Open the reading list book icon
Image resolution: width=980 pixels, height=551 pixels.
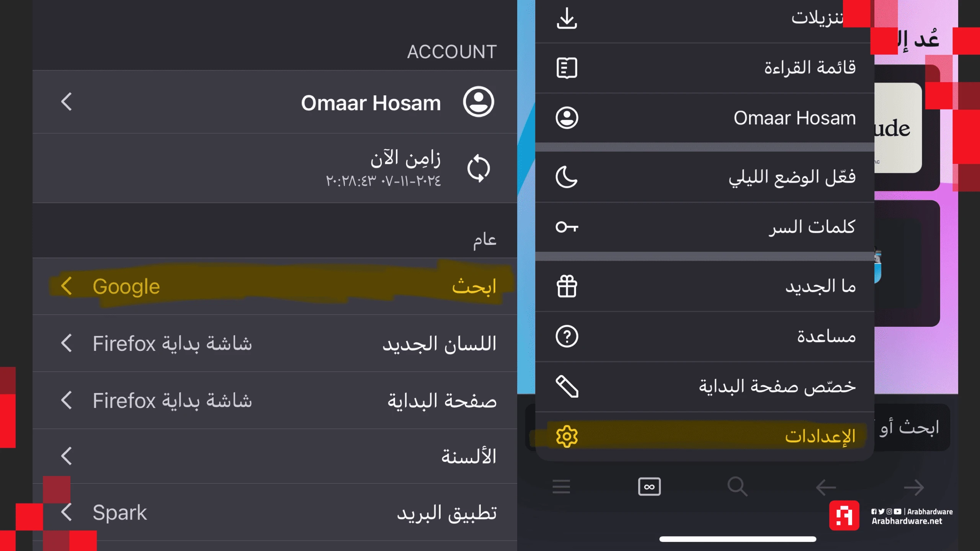567,68
